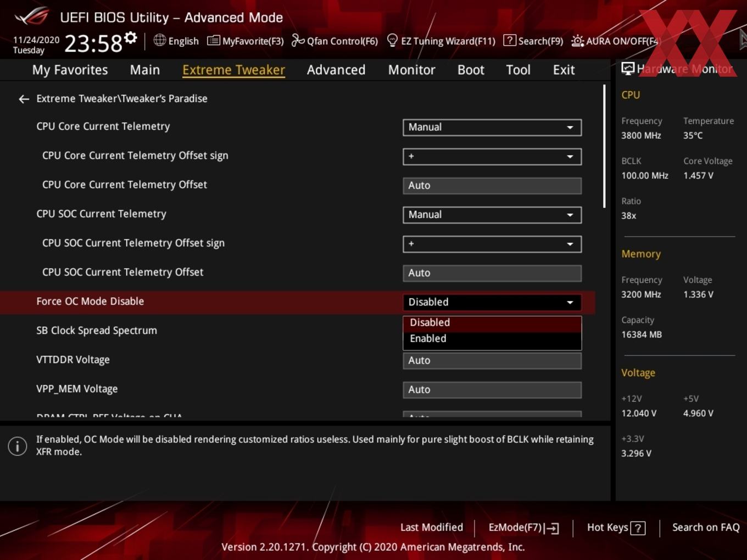
Task: Switch to the Advanced tab
Action: (x=336, y=70)
